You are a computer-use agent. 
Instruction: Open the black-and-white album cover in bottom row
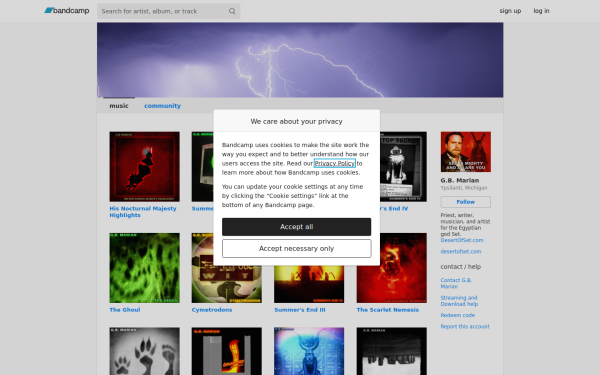click(x=391, y=351)
